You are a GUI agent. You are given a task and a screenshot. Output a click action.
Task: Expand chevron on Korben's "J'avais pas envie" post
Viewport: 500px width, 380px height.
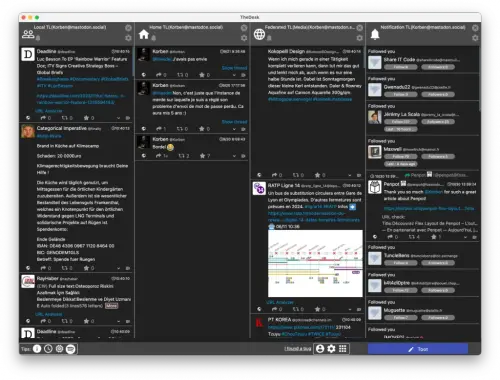[x=234, y=75]
